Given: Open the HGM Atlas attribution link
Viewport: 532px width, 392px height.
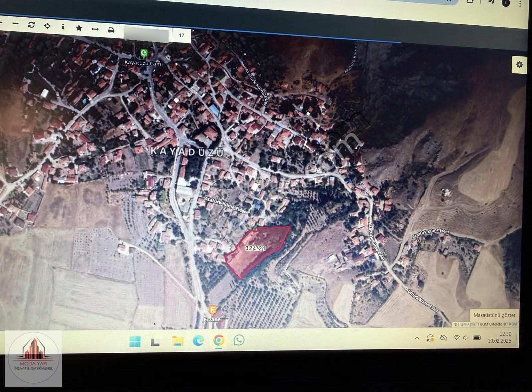Looking at the screenshot, I should pos(466,324).
